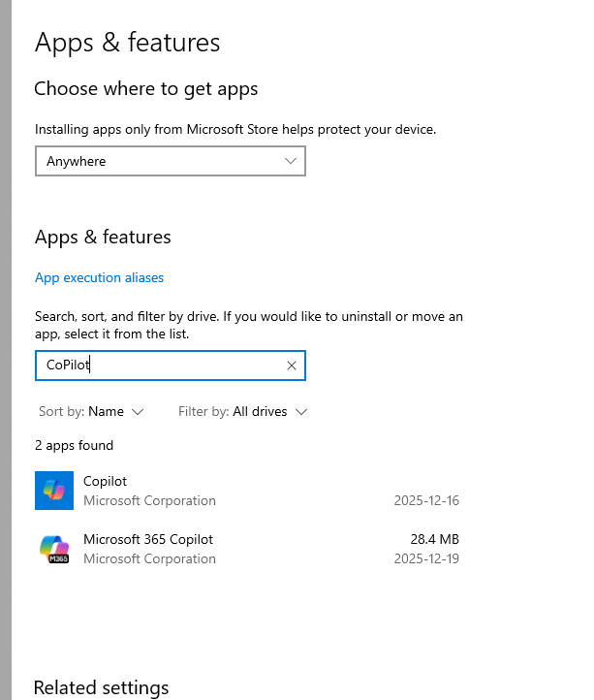Click the 2025-12-19 install date

(x=426, y=558)
